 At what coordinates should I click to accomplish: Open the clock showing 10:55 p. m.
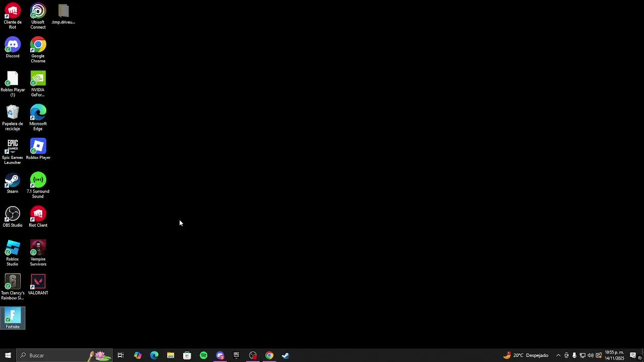614,355
